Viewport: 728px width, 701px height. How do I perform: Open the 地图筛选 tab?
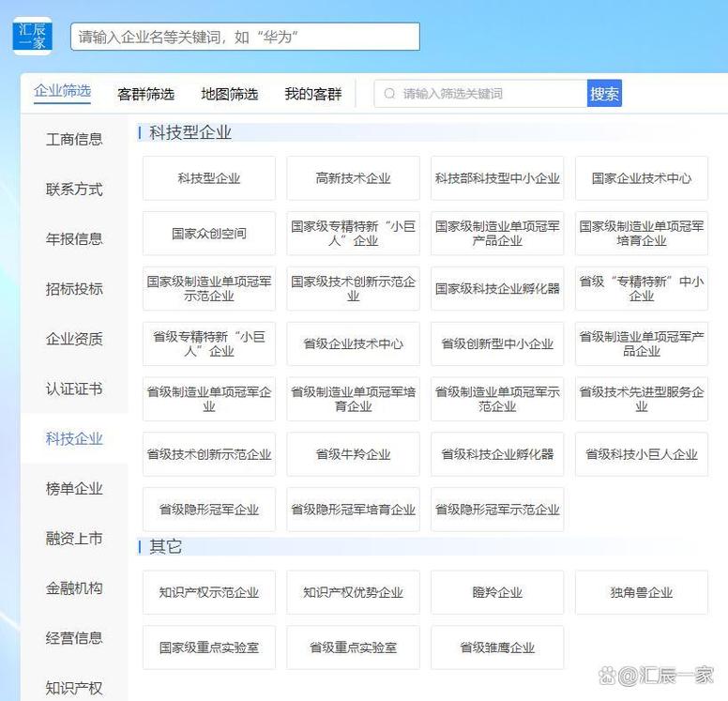(229, 94)
